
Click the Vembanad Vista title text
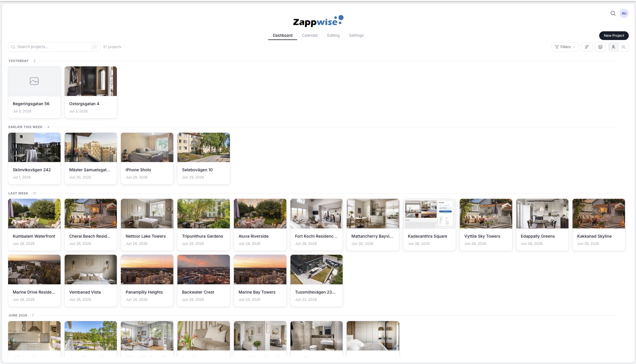(85, 292)
